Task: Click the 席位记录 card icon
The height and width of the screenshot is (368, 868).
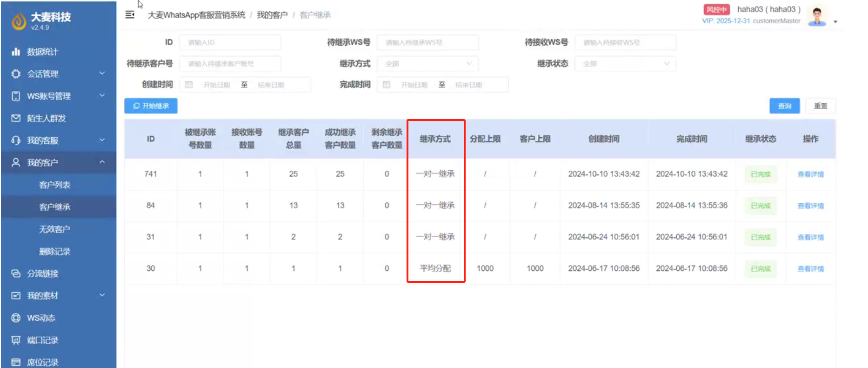Action: coord(16,362)
